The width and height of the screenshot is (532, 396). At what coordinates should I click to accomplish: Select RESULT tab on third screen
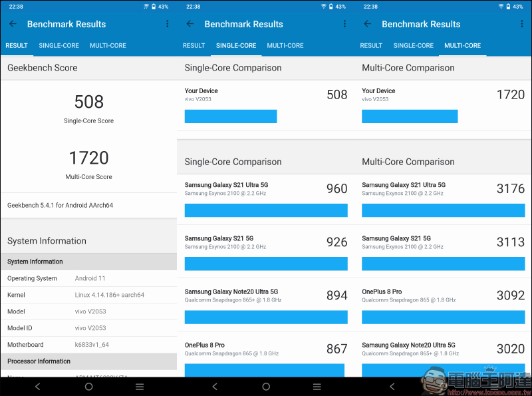tap(371, 45)
